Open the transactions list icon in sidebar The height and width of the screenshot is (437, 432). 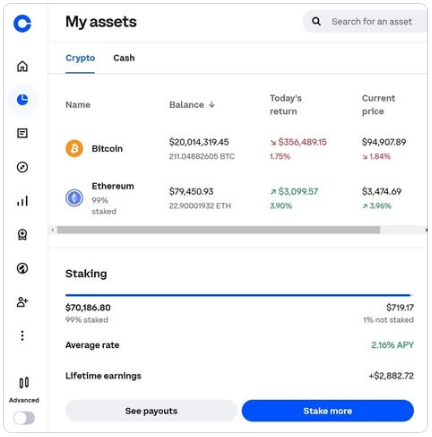click(22, 133)
